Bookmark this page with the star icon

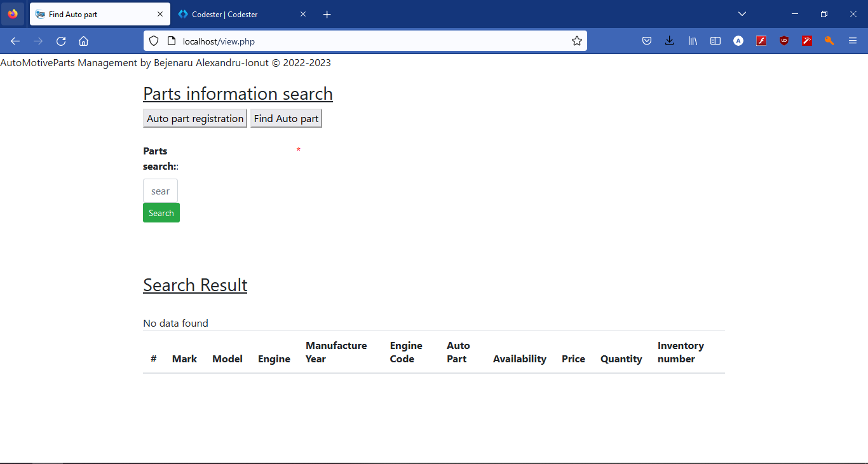576,41
